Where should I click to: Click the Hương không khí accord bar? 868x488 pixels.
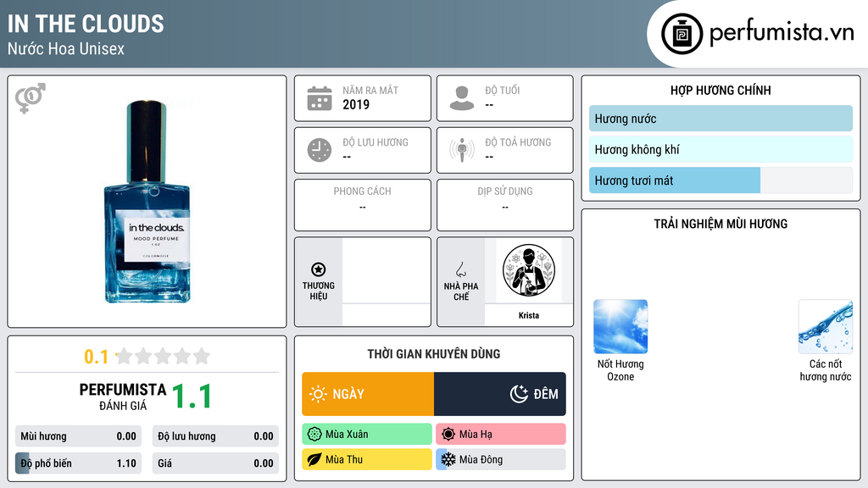click(x=721, y=149)
